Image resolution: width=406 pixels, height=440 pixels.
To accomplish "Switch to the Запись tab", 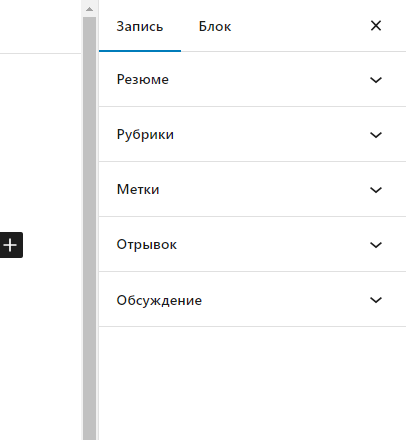I will tap(140, 26).
